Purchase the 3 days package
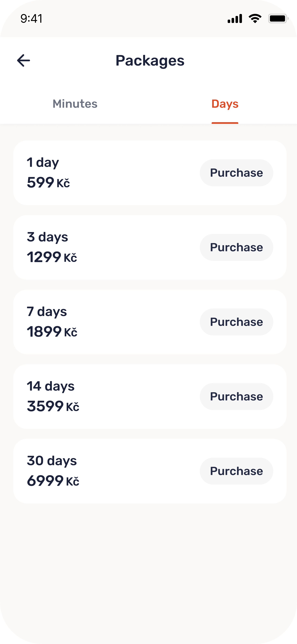This screenshot has height=644, width=297. pyautogui.click(x=236, y=247)
